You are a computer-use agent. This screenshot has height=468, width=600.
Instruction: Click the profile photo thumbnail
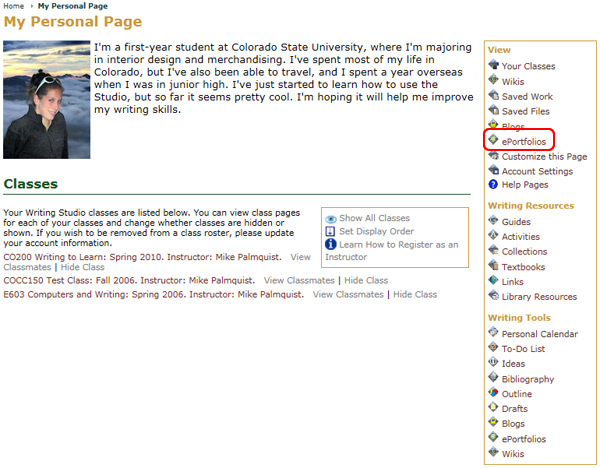tap(47, 100)
